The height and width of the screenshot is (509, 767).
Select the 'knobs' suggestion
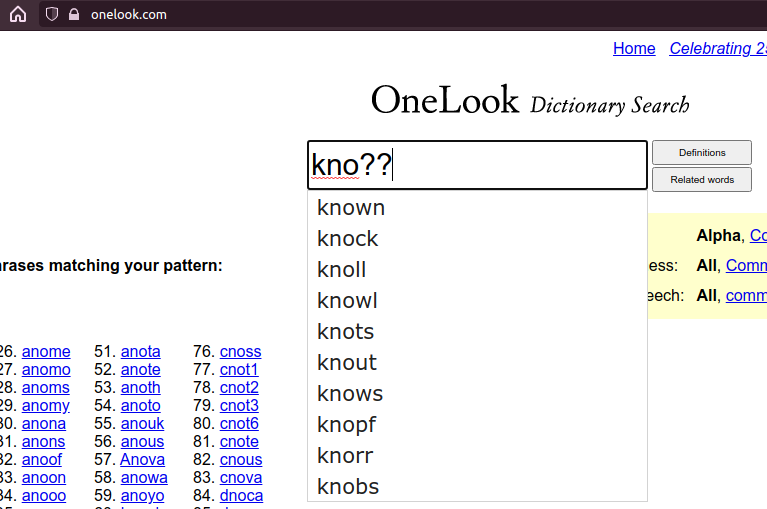477,487
